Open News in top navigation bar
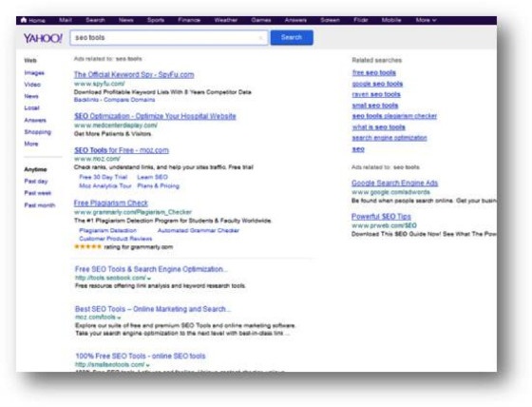532x407 pixels. click(x=125, y=20)
